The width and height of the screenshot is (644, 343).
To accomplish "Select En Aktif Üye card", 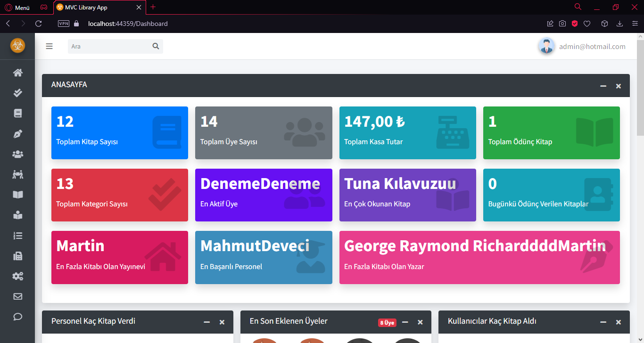I will pos(264,195).
